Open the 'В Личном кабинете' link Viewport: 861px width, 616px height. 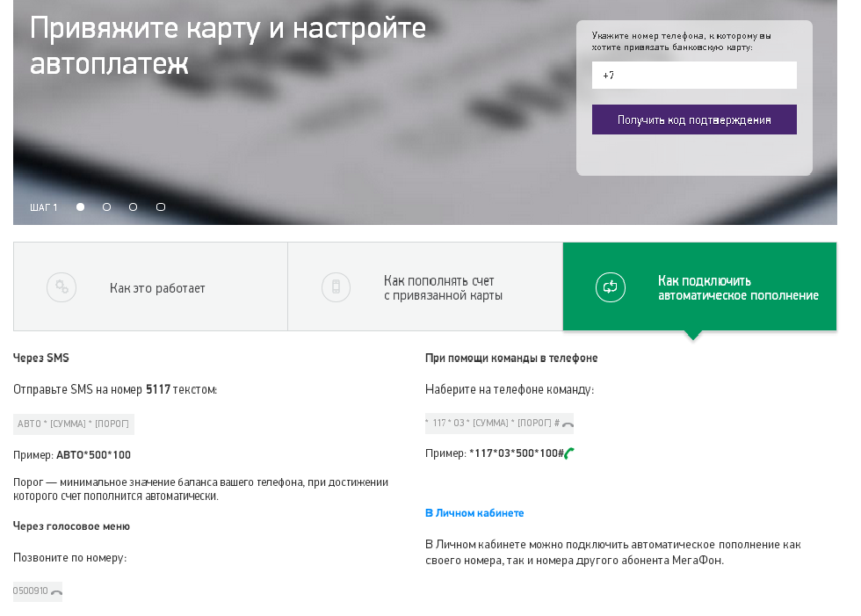(x=474, y=511)
